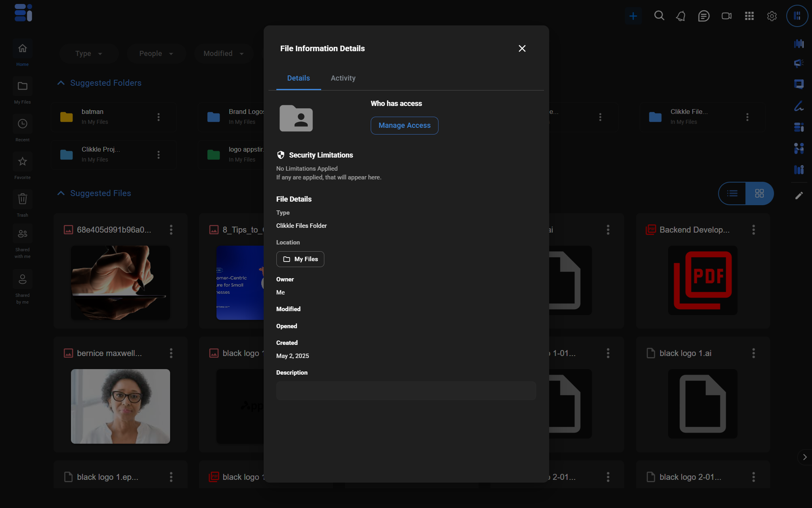Screen dimensions: 812x508
Task: Collapse the Suggested Files section
Action: [61, 193]
